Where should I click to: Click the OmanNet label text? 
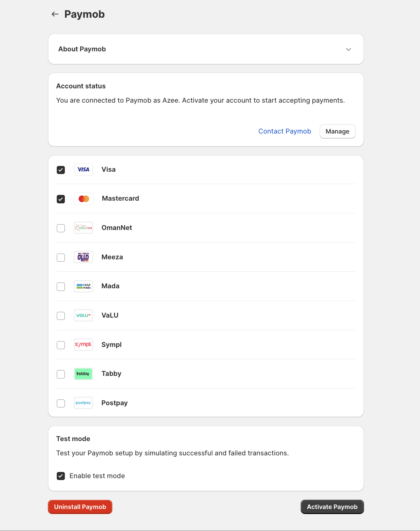click(x=117, y=228)
